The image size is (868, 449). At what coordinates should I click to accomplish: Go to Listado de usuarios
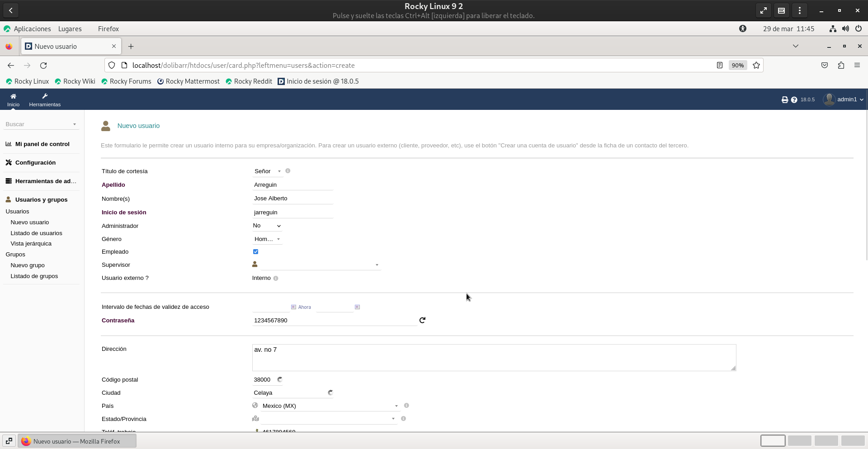pos(36,233)
